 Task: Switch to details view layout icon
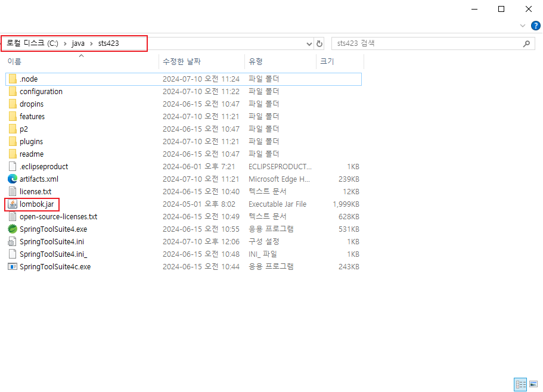click(520, 384)
